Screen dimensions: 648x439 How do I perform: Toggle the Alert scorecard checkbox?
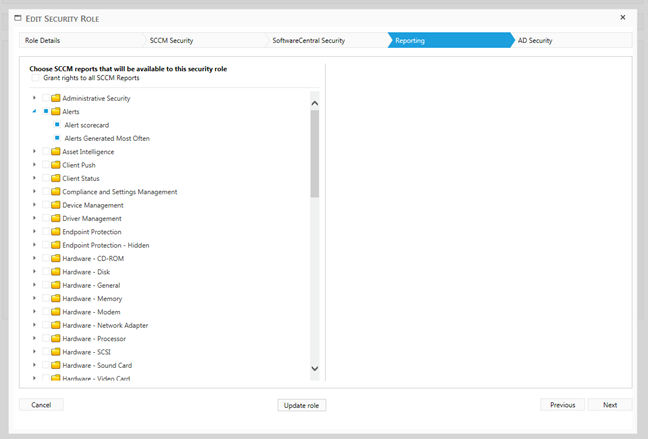tap(57, 125)
